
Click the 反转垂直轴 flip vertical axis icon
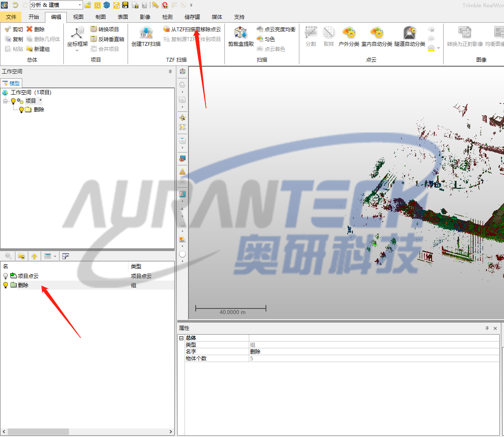(93, 39)
